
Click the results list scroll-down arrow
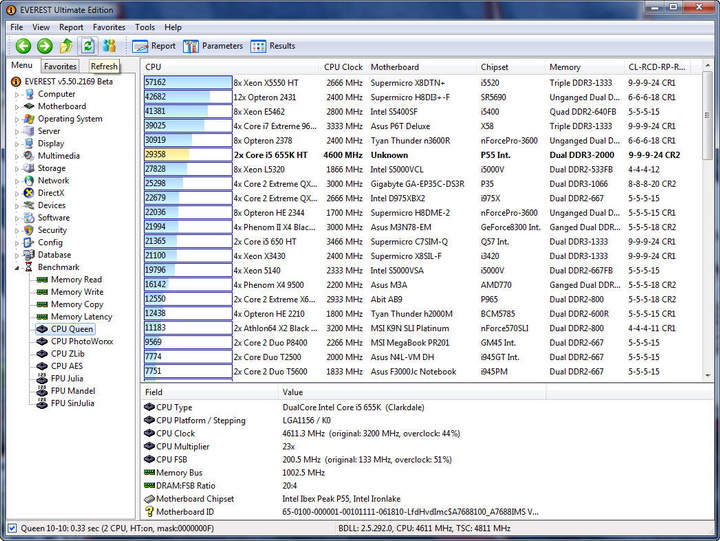[708, 376]
